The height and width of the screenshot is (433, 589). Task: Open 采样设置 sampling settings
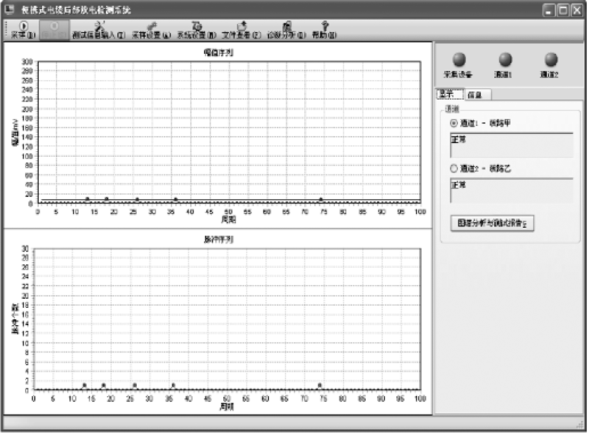pyautogui.click(x=151, y=30)
